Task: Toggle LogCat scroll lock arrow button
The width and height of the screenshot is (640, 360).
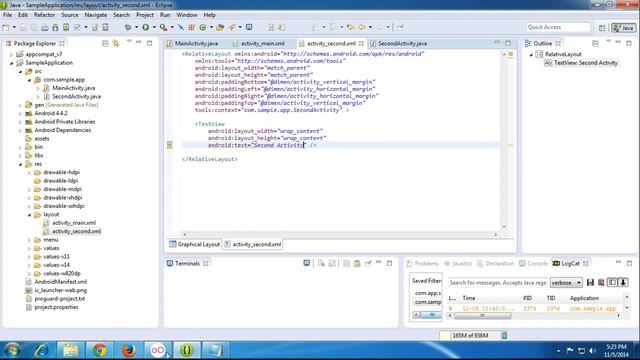Action: [623, 282]
